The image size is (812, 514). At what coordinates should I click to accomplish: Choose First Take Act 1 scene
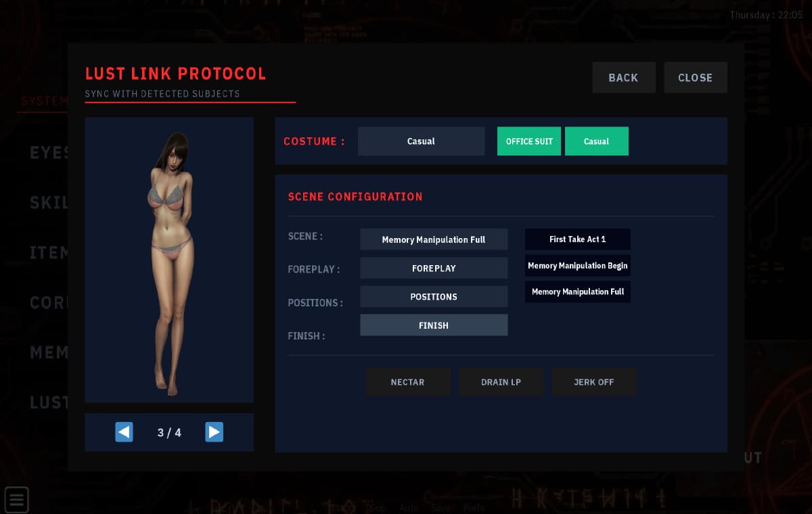(x=578, y=239)
